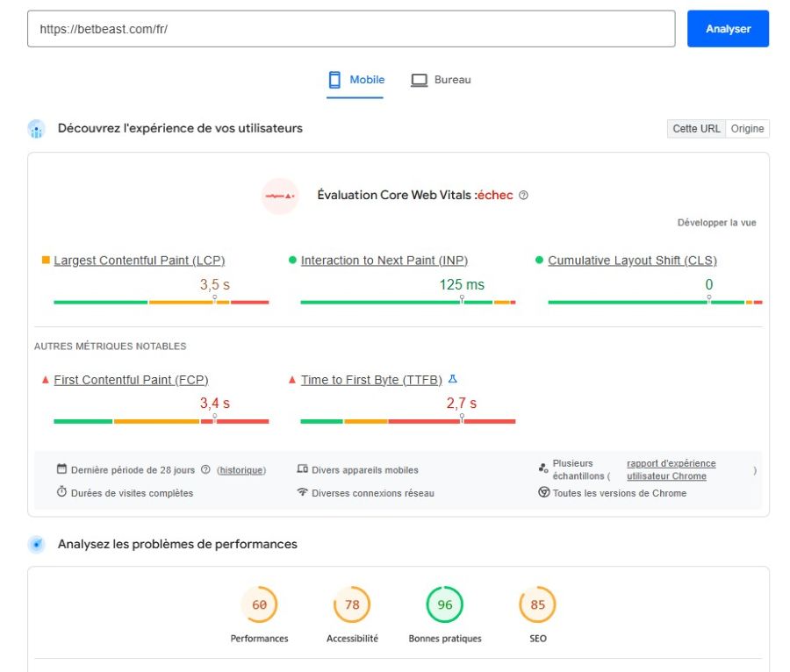790x672 pixels.
Task: Click the TTFB distribution bar
Action: [408, 421]
